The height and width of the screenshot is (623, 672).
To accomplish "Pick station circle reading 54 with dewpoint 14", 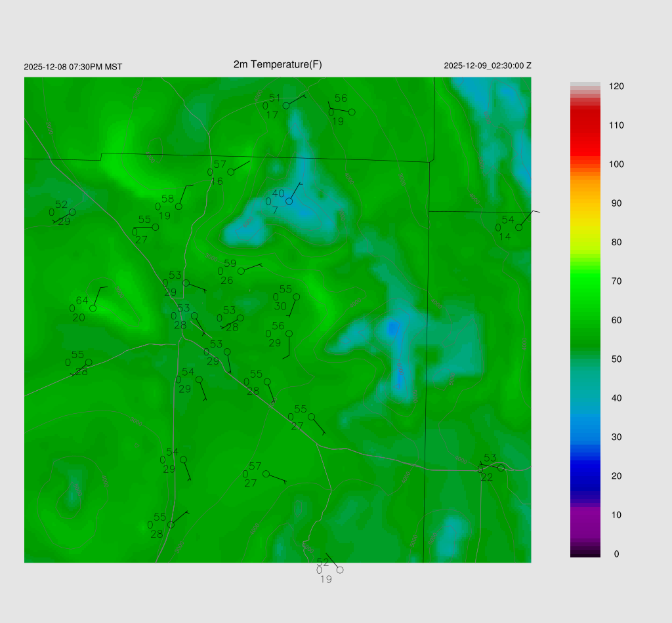I will pos(518,228).
